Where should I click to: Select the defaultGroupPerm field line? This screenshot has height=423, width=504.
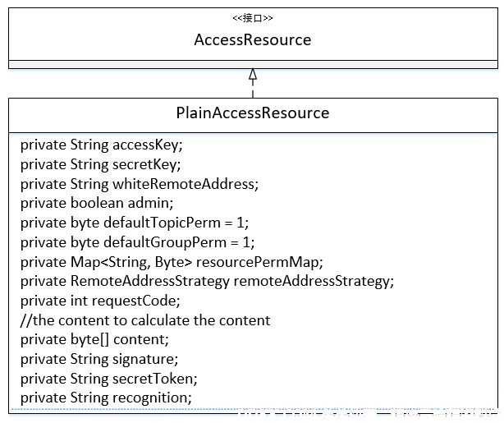(138, 242)
